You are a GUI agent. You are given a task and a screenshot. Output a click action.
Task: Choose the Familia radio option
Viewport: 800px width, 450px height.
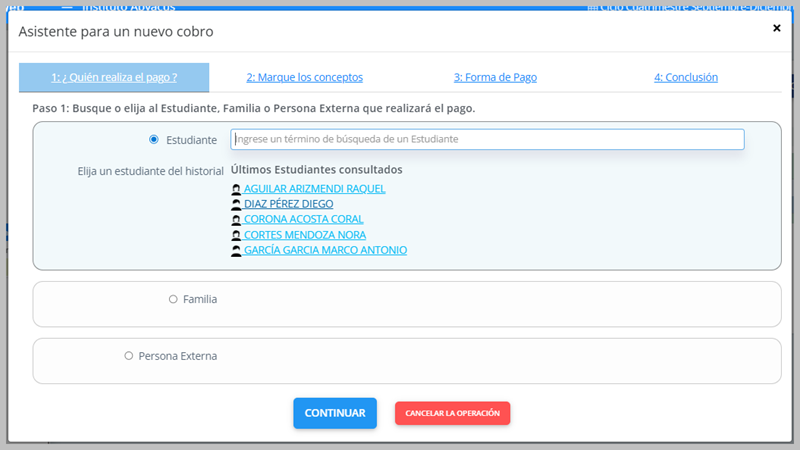click(x=173, y=299)
